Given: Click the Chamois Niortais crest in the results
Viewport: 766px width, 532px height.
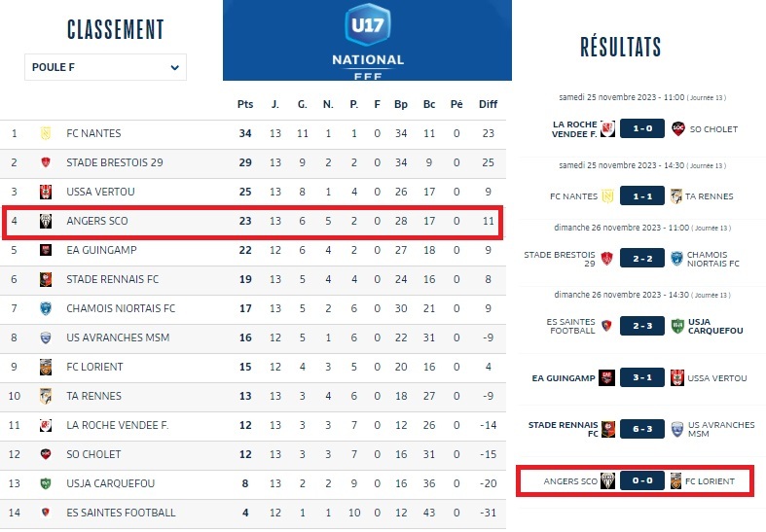Looking at the screenshot, I should [677, 259].
